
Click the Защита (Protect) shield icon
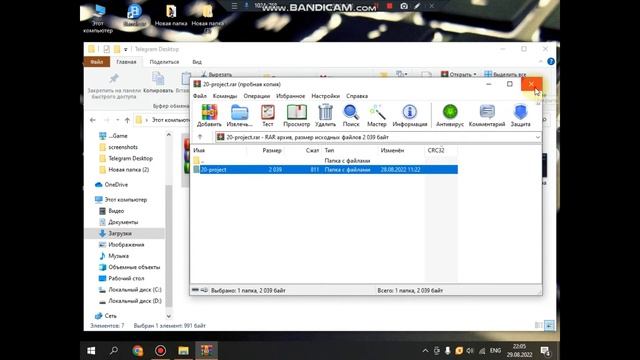coord(520,115)
